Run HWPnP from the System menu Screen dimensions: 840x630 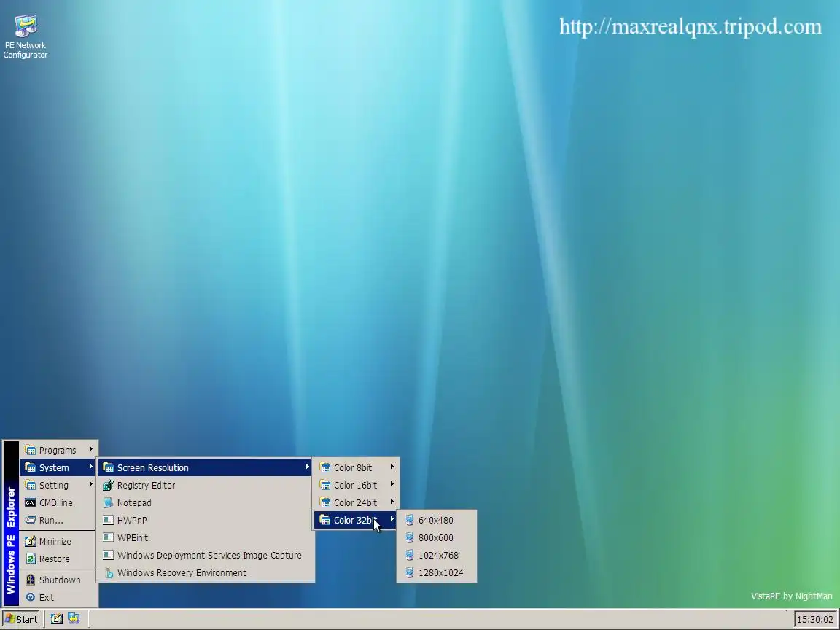205,520
